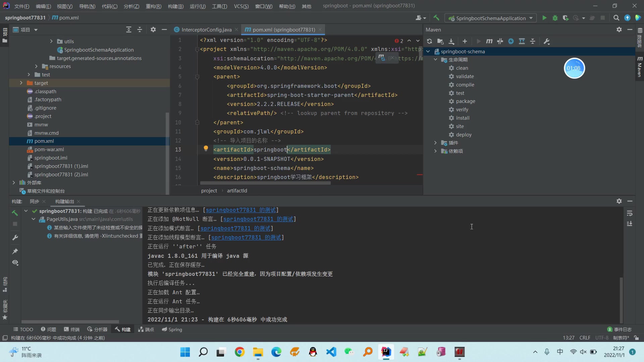Image resolution: width=644 pixels, height=362 pixels.
Task: Open the SpringbootSchemaApplication run configuration dropdown
Action: (x=491, y=18)
